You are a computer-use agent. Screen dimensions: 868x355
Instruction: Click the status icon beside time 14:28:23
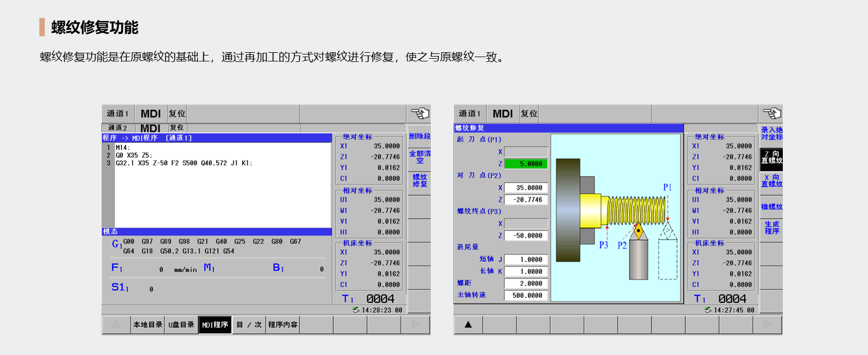click(x=356, y=310)
